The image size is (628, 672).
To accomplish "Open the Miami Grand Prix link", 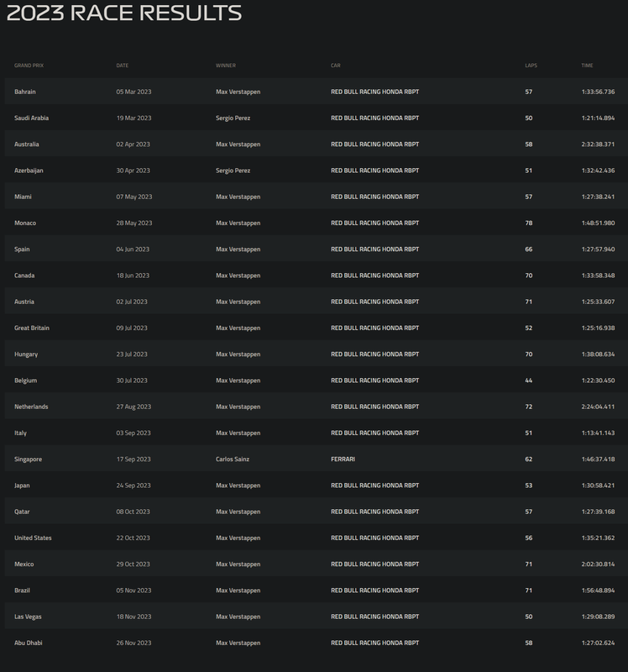I will pos(23,197).
